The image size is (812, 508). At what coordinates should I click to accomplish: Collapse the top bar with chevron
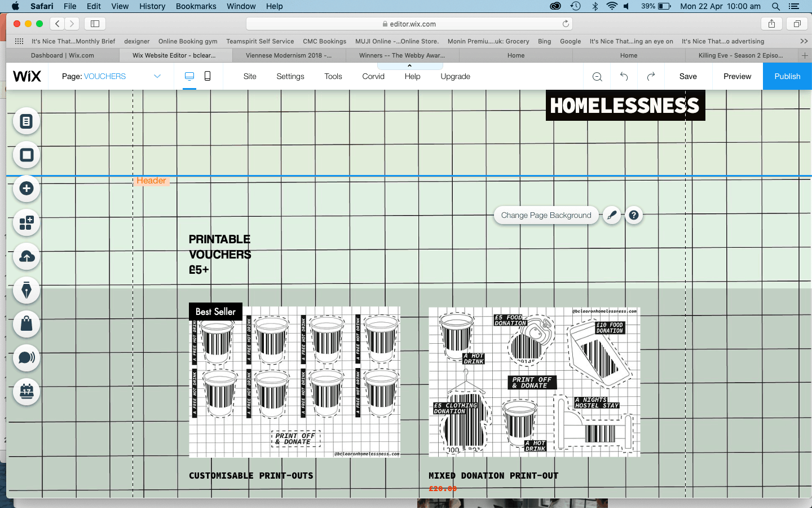[409, 66]
